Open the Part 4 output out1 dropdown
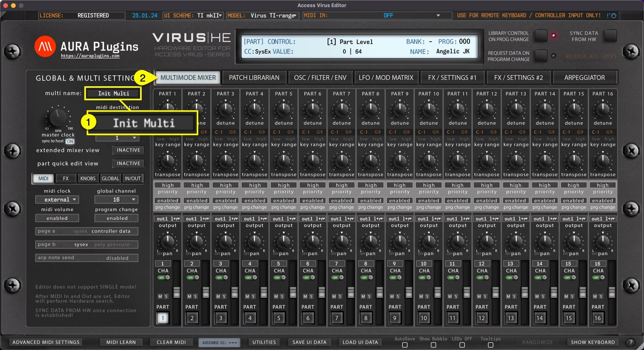 coord(254,219)
